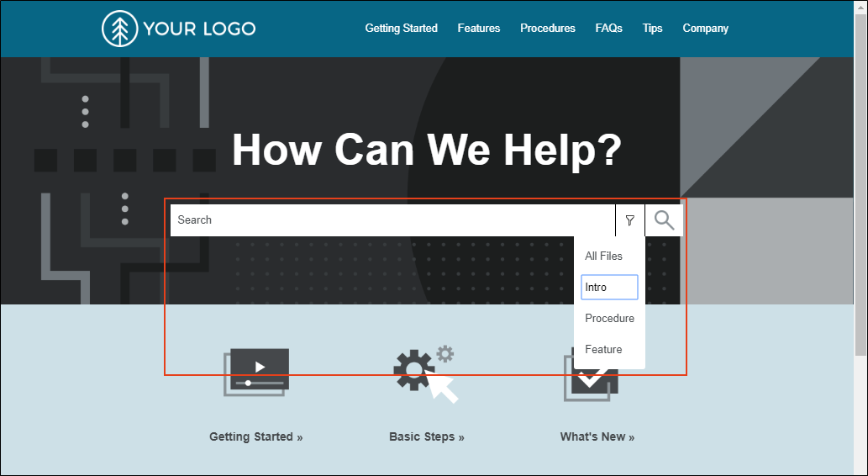Screen dimensions: 868x476
Task: Click the magnifying glass search button
Action: click(x=665, y=220)
